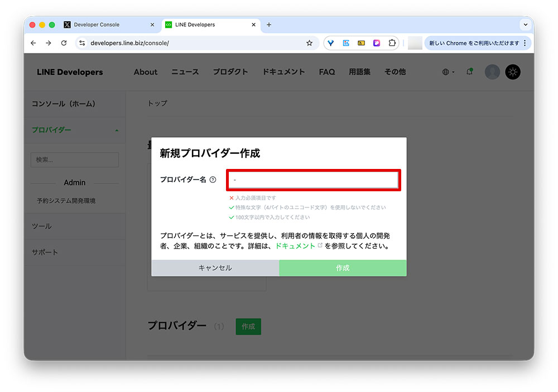Viewport: 558px width, 392px height.
Task: Click the user profile avatar icon
Action: point(492,71)
